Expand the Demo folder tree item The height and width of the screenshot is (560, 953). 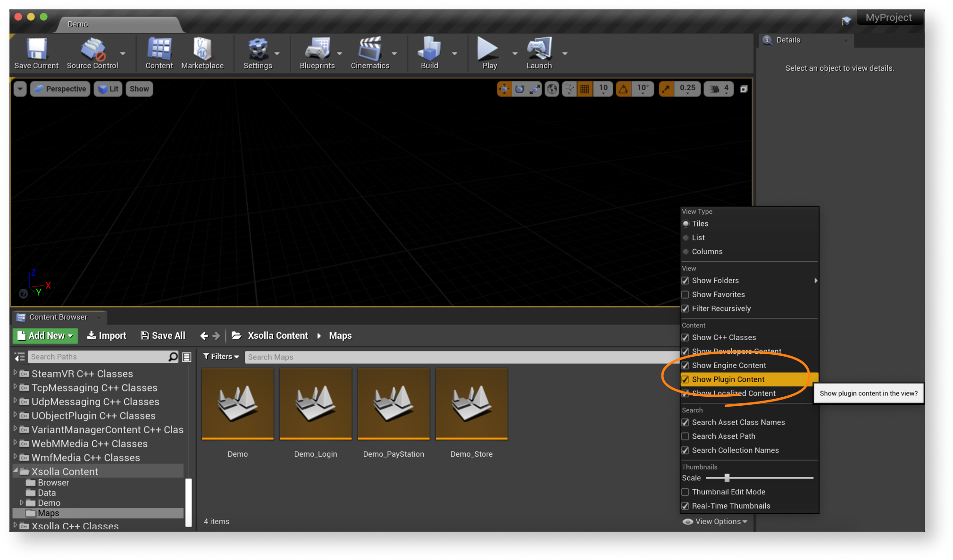(21, 502)
